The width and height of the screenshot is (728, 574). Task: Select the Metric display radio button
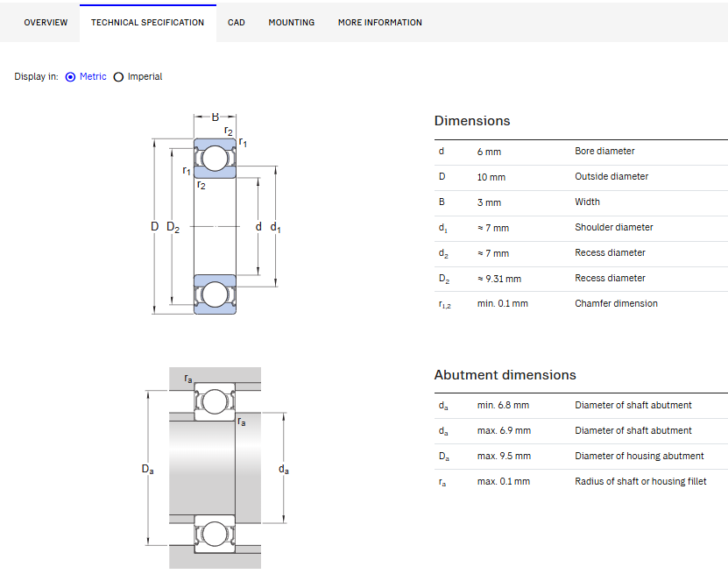pos(71,77)
